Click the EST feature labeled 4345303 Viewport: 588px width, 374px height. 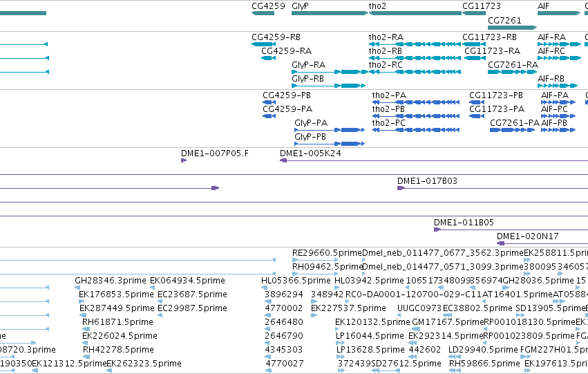point(267,357)
